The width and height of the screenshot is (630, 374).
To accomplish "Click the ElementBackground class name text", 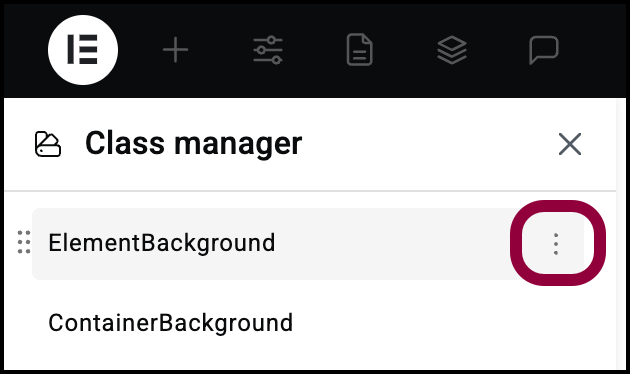I will 162,243.
